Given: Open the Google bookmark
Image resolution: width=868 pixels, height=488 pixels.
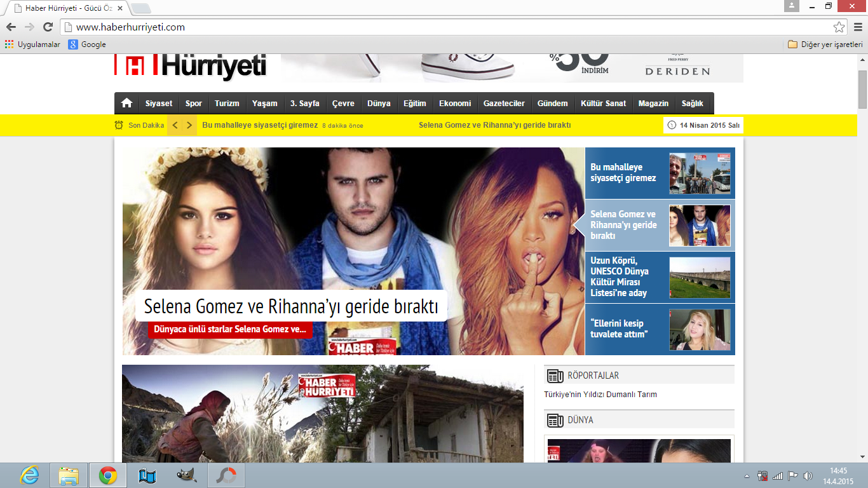Looking at the screenshot, I should (87, 44).
